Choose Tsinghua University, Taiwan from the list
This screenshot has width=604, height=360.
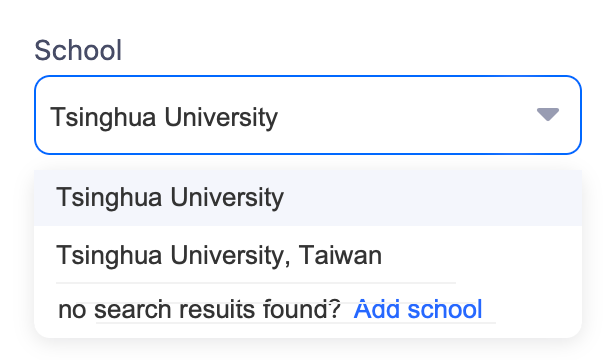[x=308, y=255]
